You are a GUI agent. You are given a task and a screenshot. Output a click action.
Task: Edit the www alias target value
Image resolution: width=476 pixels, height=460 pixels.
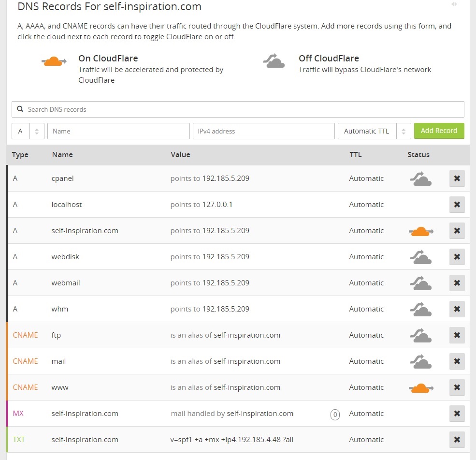(x=247, y=388)
